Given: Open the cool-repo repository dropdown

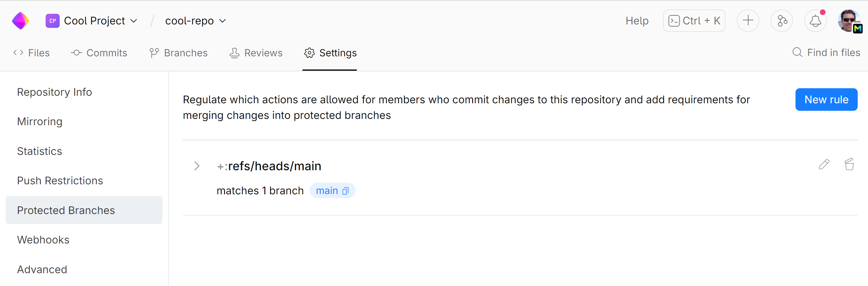Looking at the screenshot, I should point(195,21).
